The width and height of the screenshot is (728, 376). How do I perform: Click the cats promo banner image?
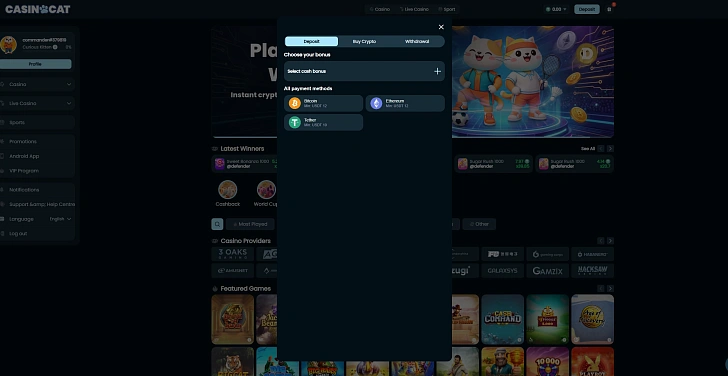(533, 82)
